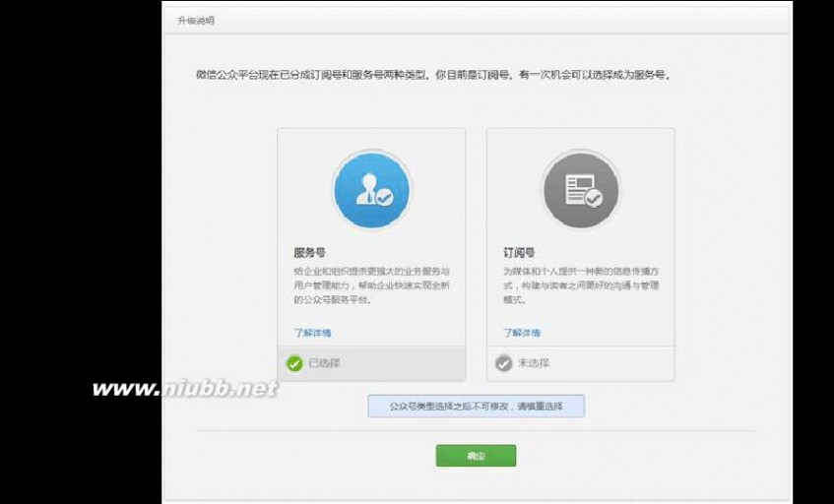Click the gray 订阅号 subscription account icon
The image size is (834, 504).
(581, 190)
